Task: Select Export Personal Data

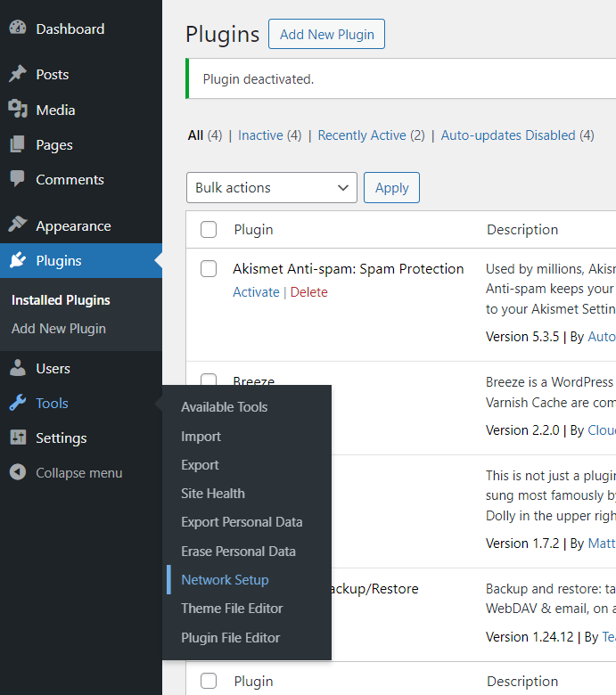Action: pos(242,522)
